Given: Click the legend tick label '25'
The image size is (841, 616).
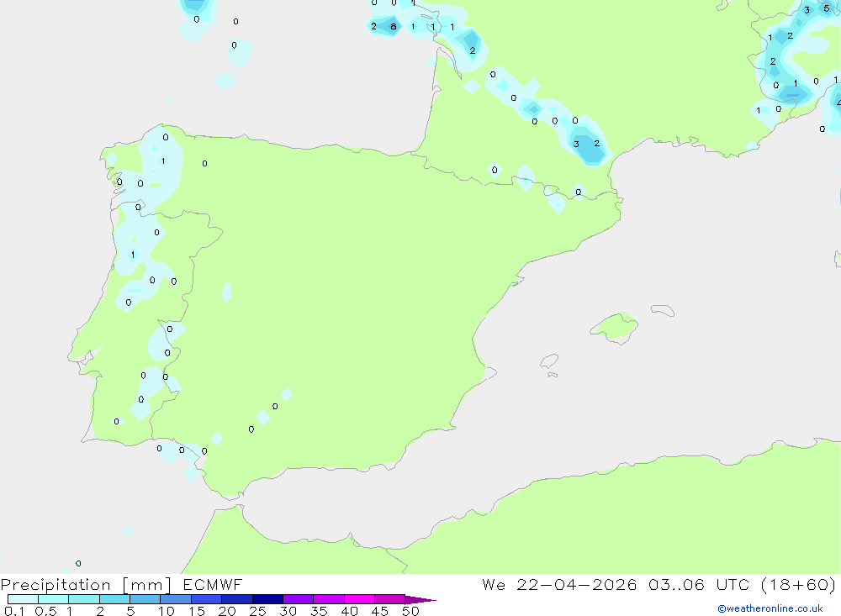Looking at the screenshot, I should [257, 611].
